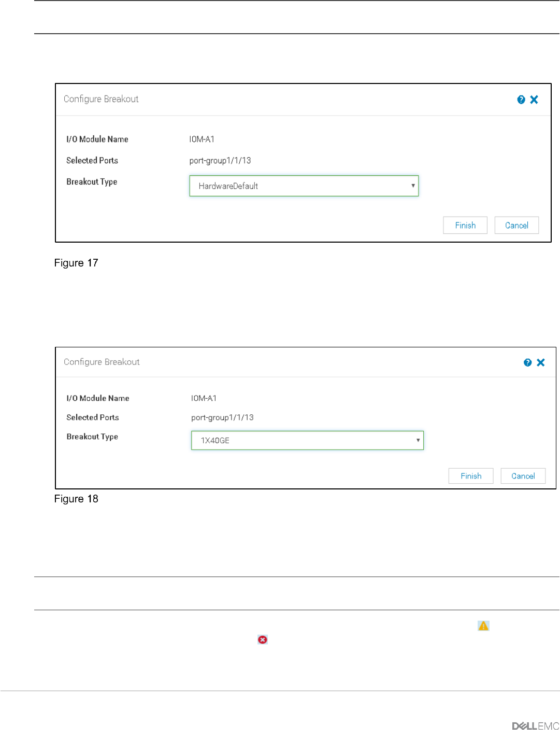560x730 pixels.
Task: Open the 1X40GE Breakout Type dropdown
Action: pyautogui.click(x=308, y=440)
